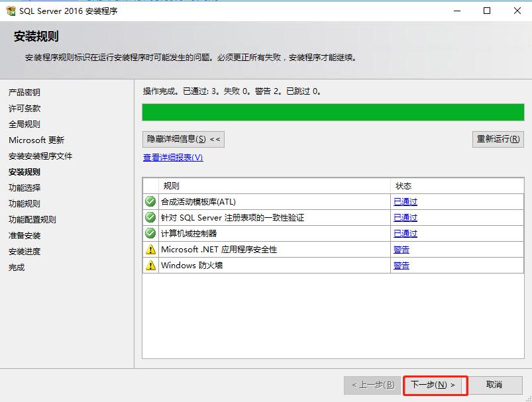The width and height of the screenshot is (532, 402).
Task: Open the 查看详细报表(V) link
Action: click(173, 158)
